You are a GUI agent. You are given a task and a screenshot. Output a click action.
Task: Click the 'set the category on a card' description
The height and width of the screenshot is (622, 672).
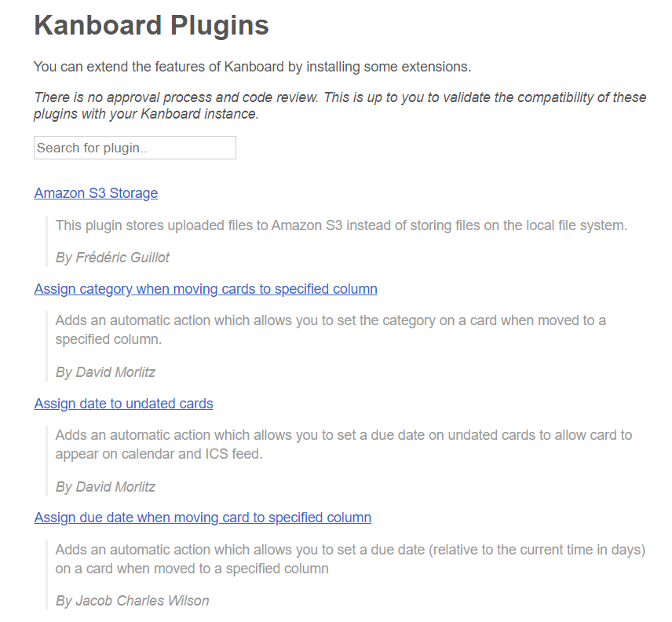[331, 330]
